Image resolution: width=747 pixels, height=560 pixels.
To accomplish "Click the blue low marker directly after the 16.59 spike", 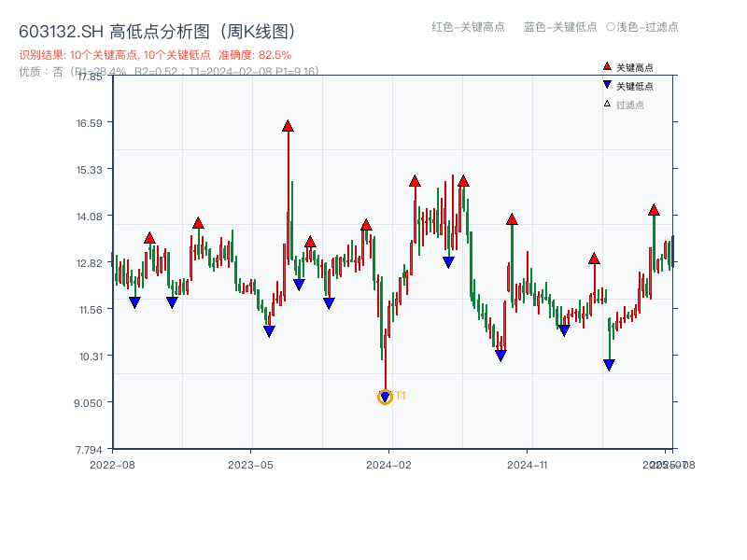I will [299, 285].
